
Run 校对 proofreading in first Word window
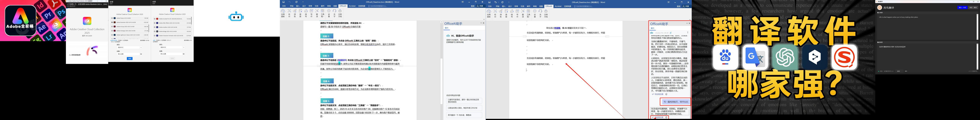289,13
